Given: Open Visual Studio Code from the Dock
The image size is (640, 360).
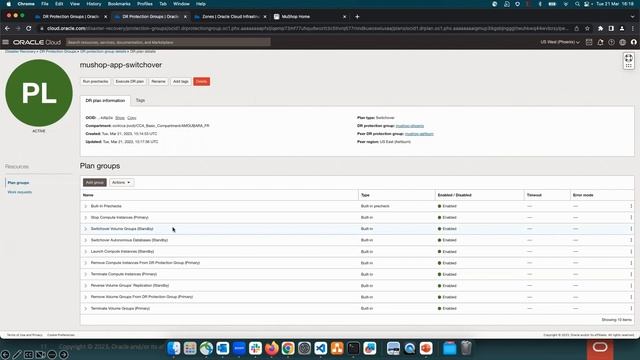Looking at the screenshot, I should click(x=320, y=348).
